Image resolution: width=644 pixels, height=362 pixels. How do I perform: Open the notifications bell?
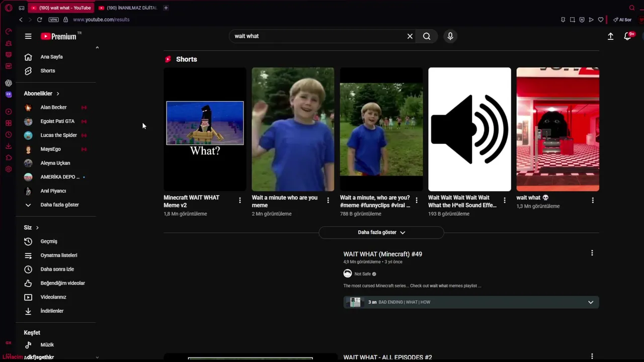(627, 36)
